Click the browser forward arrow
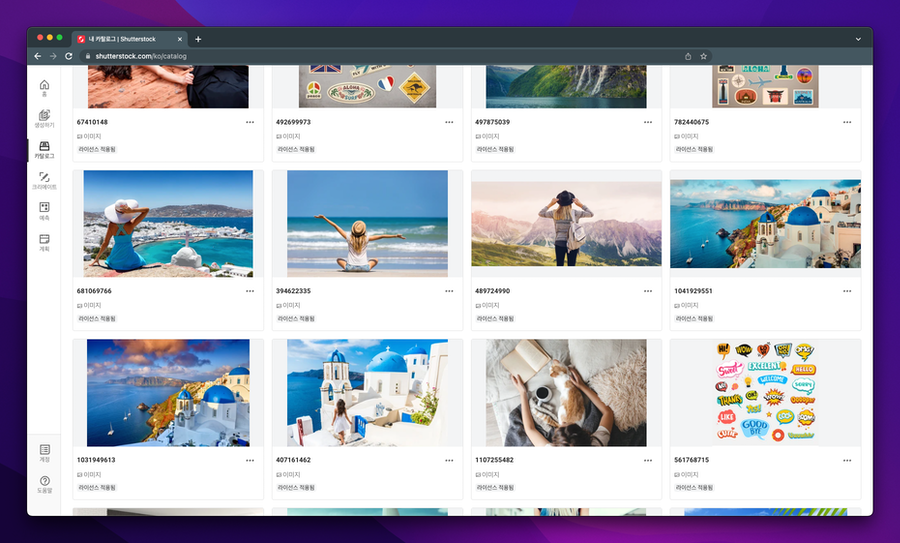The image size is (900, 543). point(53,56)
